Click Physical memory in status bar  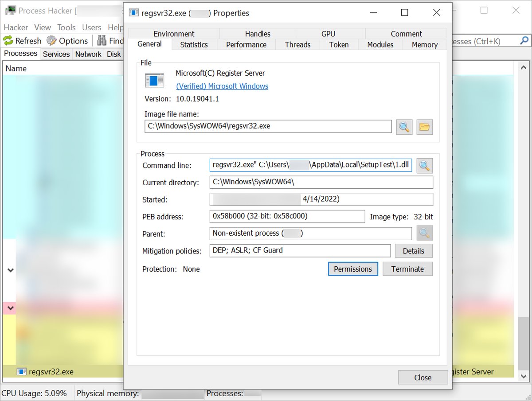(x=108, y=393)
